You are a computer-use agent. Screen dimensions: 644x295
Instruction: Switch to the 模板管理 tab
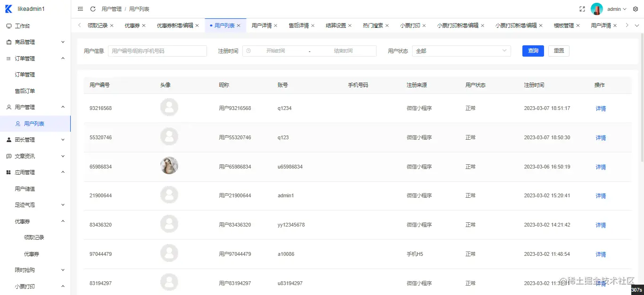tap(564, 25)
